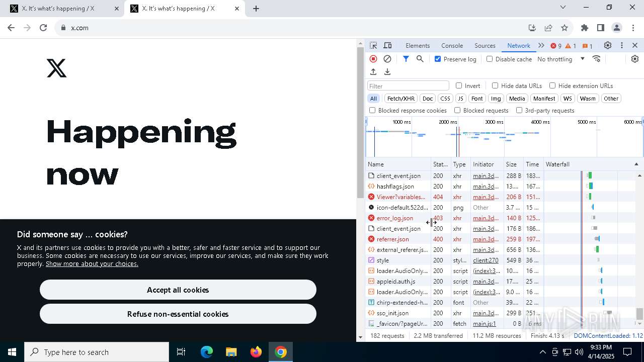This screenshot has height=362, width=644.
Task: Open DevTools settings gear
Action: coord(608,45)
